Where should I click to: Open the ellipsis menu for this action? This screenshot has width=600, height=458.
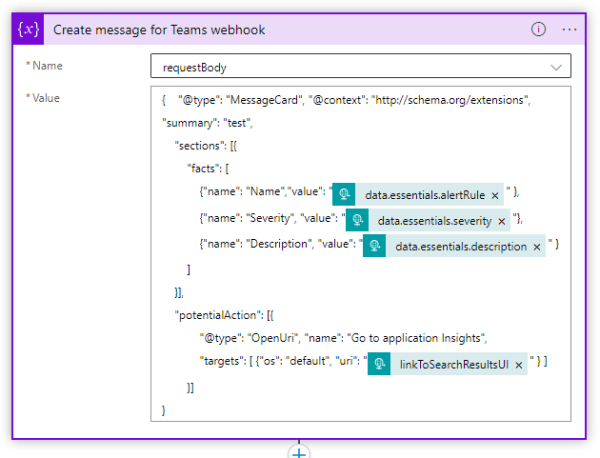[569, 29]
